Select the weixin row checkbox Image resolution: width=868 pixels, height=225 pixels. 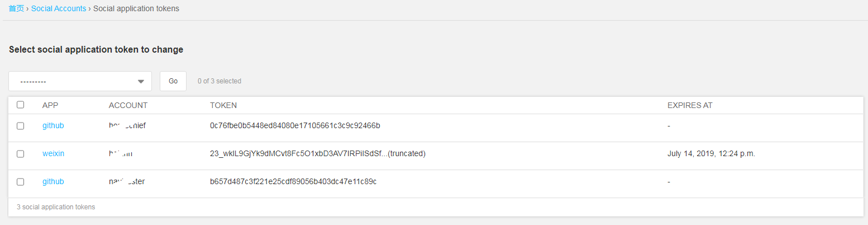(x=21, y=154)
